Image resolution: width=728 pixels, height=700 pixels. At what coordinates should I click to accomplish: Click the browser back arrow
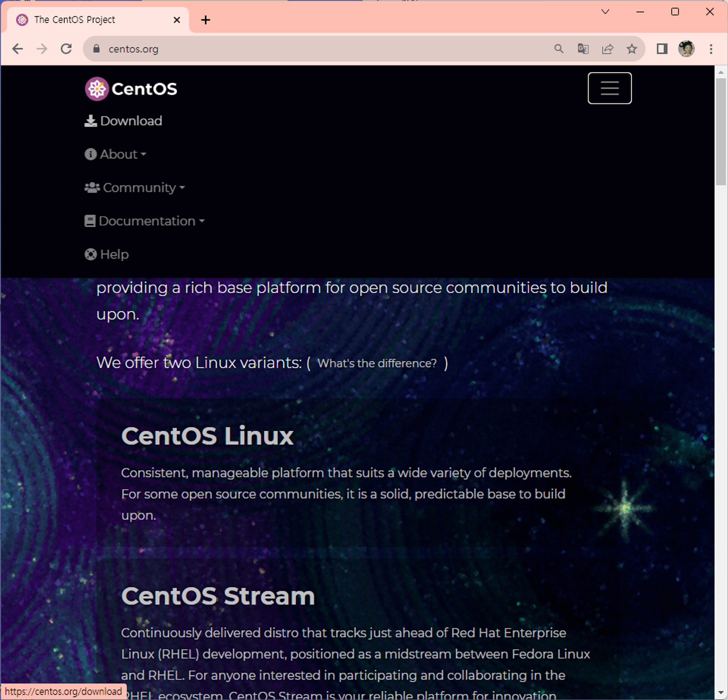click(17, 49)
